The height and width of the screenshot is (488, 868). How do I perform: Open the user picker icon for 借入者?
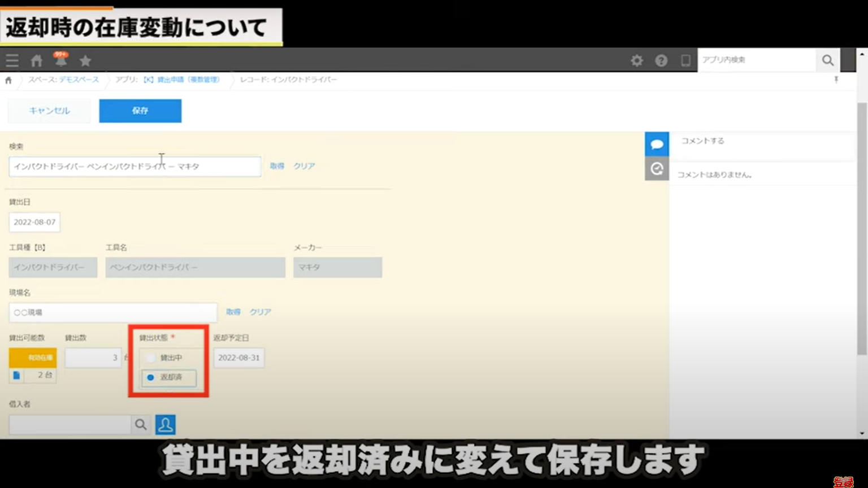166,425
